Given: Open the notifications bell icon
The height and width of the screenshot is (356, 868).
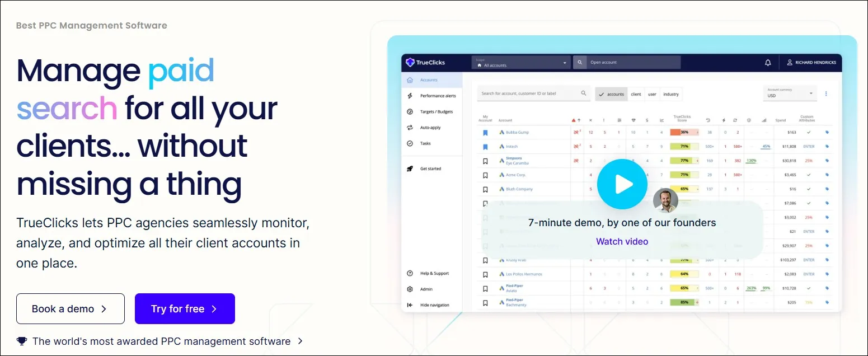Looking at the screenshot, I should 768,63.
